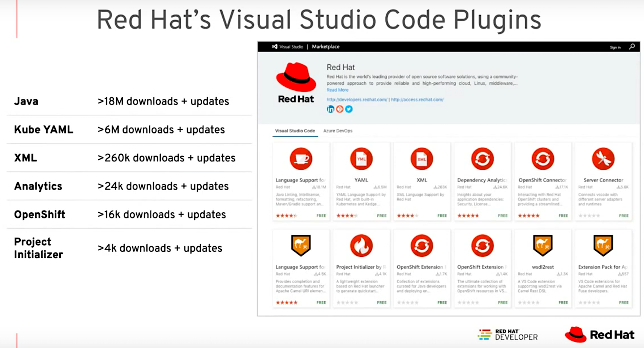Open the Server Connector dragonfly icon
Screen dimensions: 644x348
pos(603,159)
